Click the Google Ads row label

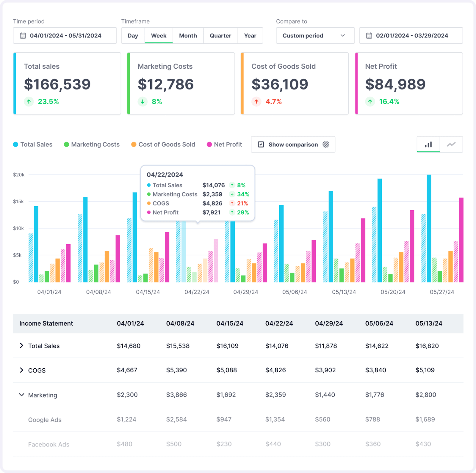(x=45, y=420)
